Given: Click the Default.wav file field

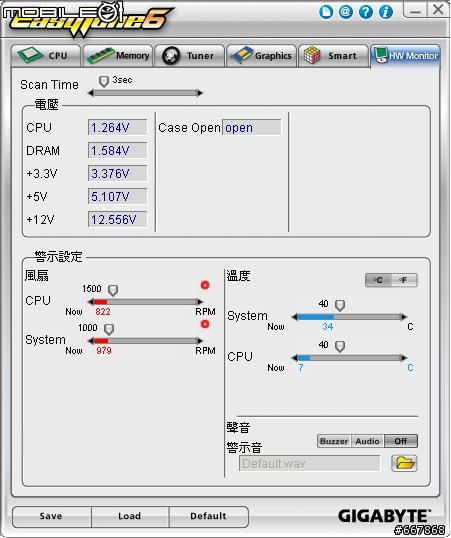Looking at the screenshot, I should (x=310, y=464).
